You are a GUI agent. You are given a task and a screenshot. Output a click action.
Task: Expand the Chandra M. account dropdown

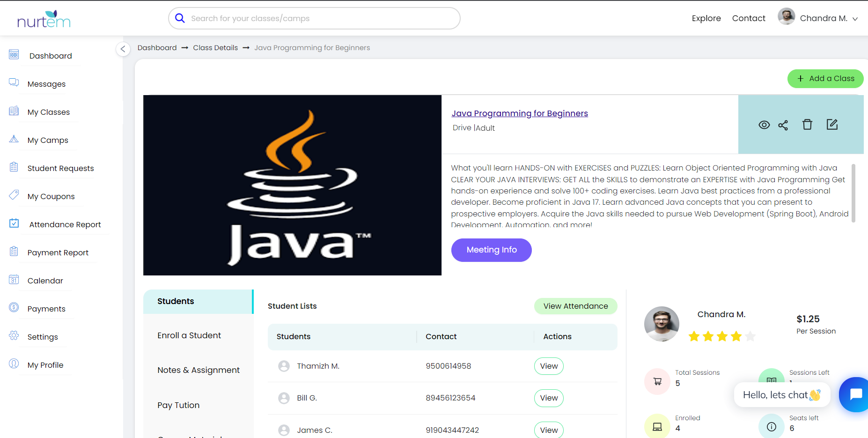coord(855,19)
